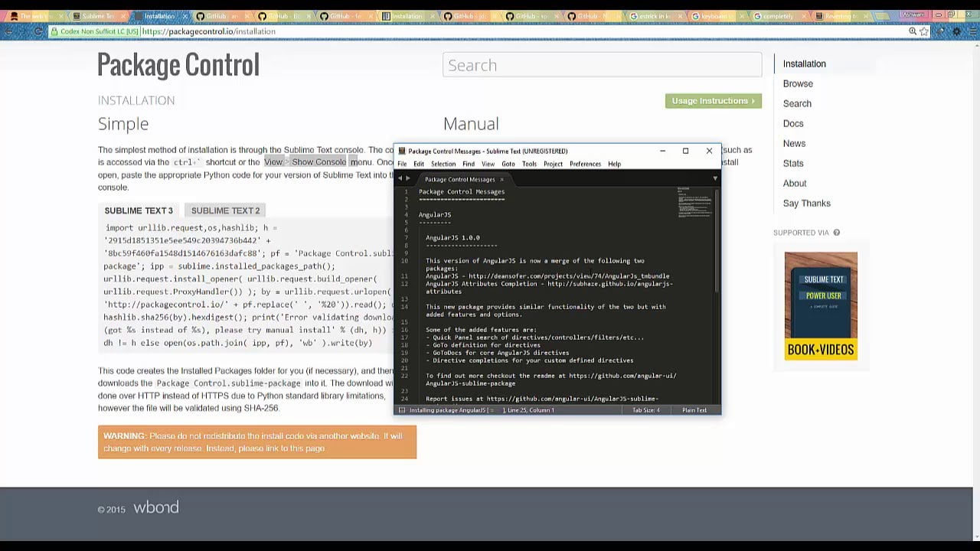Open the Preferences menu in Sublime Text

coord(586,164)
